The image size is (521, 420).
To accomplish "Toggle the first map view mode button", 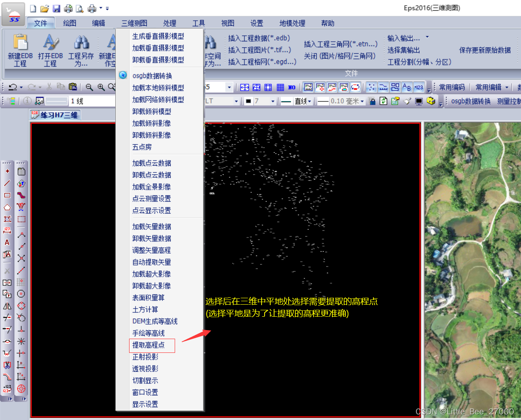I will click(308, 87).
